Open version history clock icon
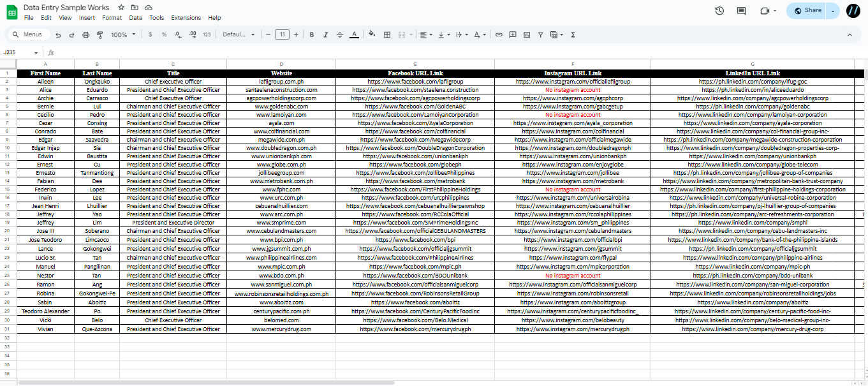 719,10
